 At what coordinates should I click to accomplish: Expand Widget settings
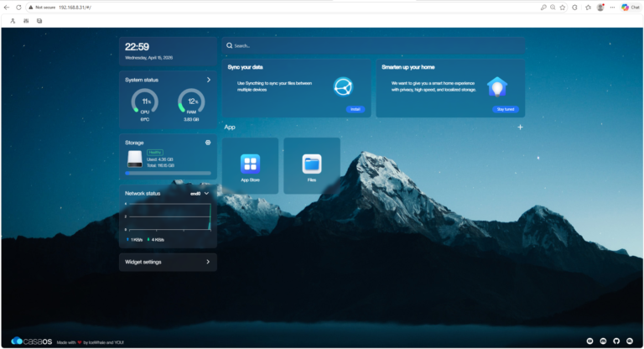208,262
